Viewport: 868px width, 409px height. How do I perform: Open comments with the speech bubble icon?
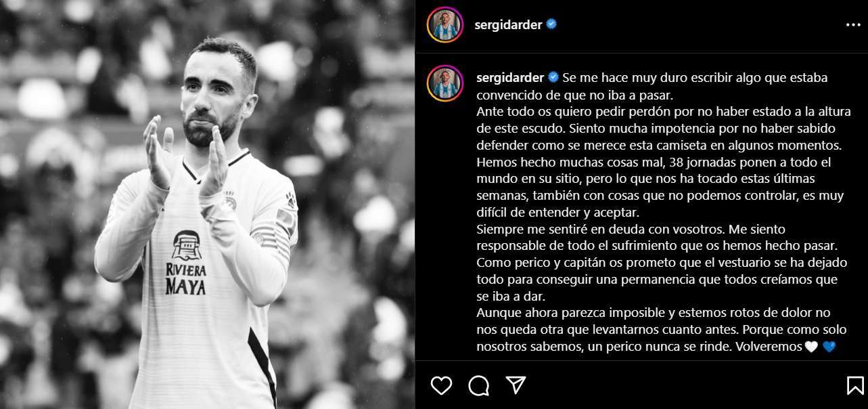tap(479, 385)
